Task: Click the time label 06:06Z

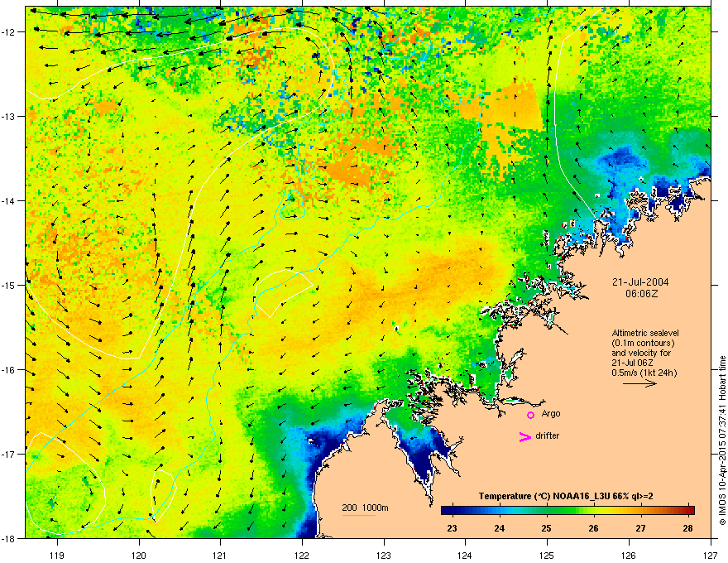Action: tap(641, 294)
